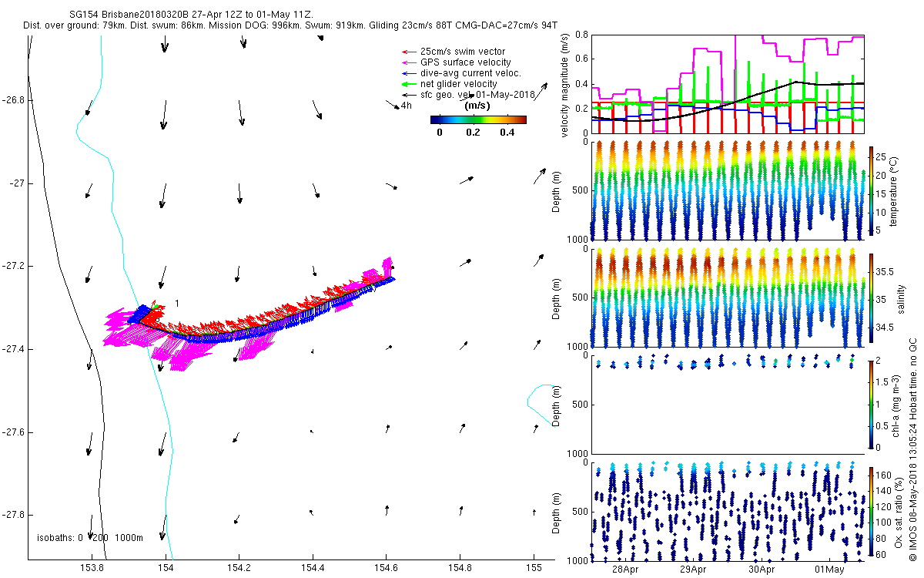Click the title 'SG154 Brisbane20180320B 27-Apr 12Z to 01-May 11Z.'

click(191, 15)
